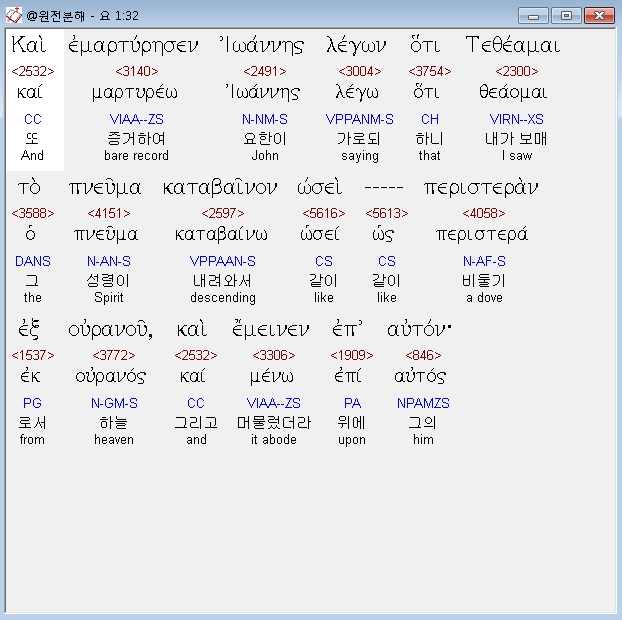This screenshot has height=620, width=622.
Task: Minimize the 원전분해 window
Action: (533, 16)
